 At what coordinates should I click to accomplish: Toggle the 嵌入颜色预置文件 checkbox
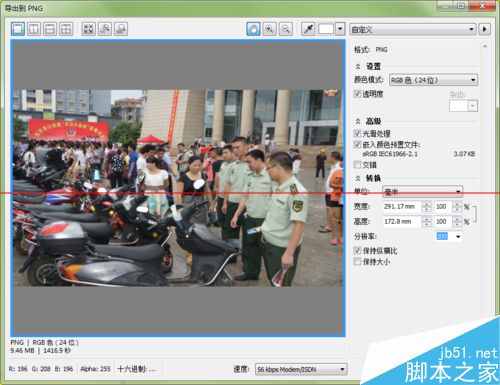click(x=357, y=144)
